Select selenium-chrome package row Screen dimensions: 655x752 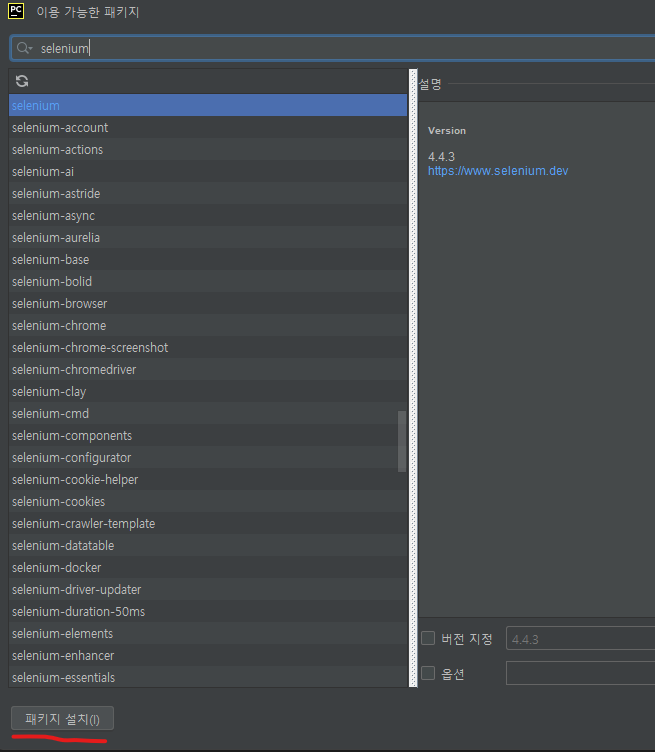pos(208,326)
